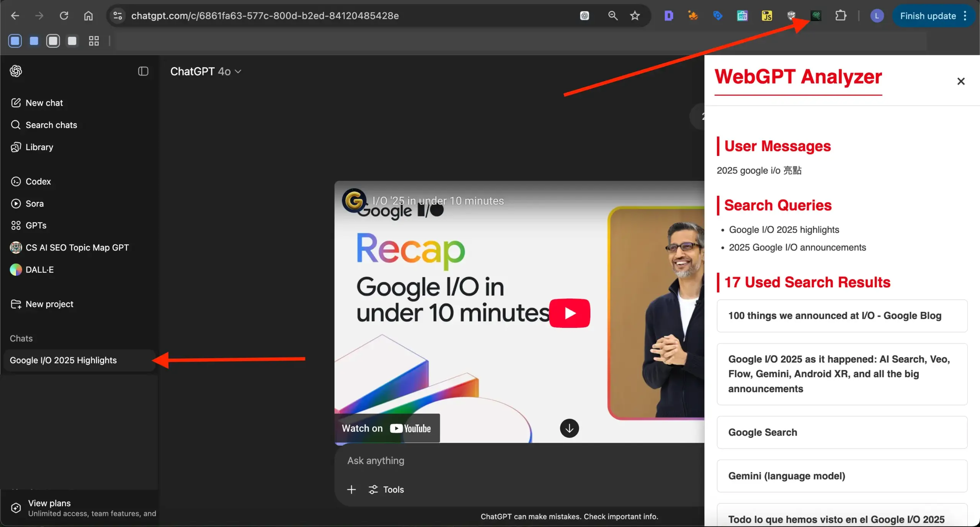Create a New project
Screen dimensions: 980x527
79,304
